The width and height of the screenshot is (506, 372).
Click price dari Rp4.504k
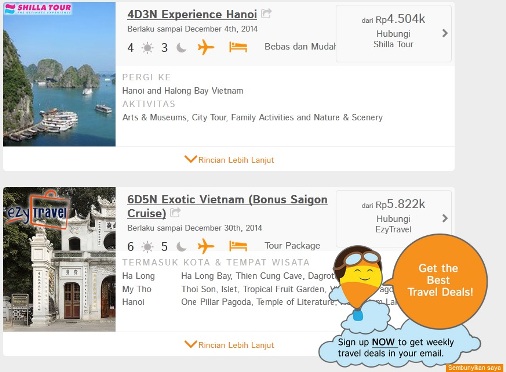tap(393, 19)
